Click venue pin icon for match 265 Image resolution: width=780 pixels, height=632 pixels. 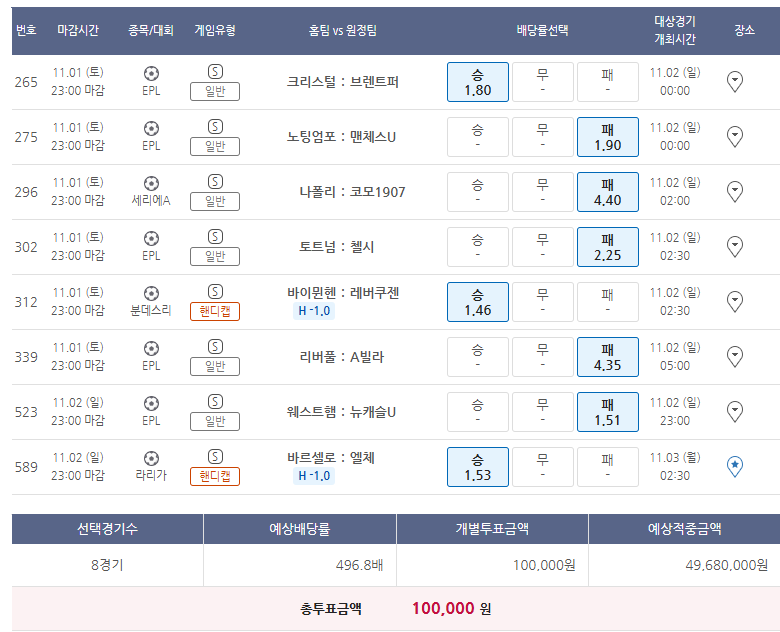tap(735, 82)
